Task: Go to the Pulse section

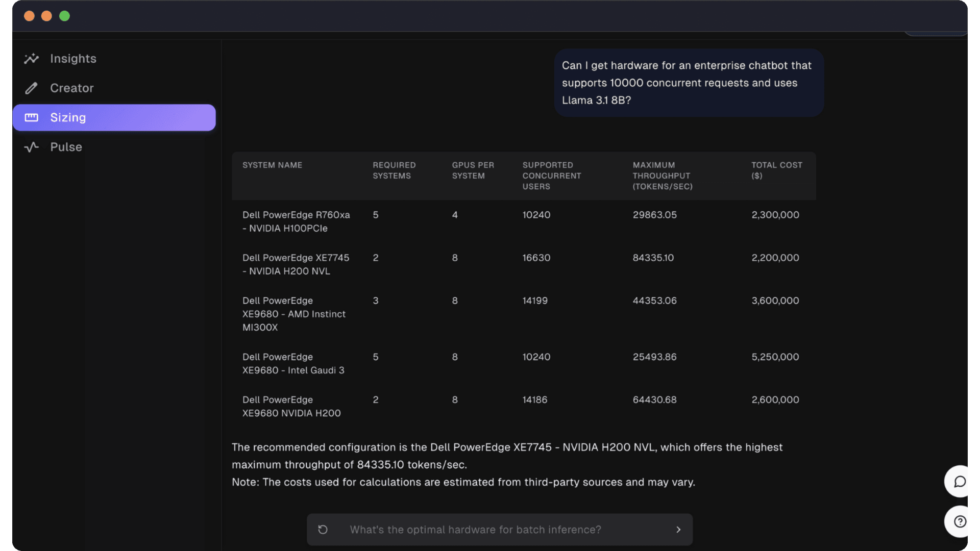Action: coord(66,147)
